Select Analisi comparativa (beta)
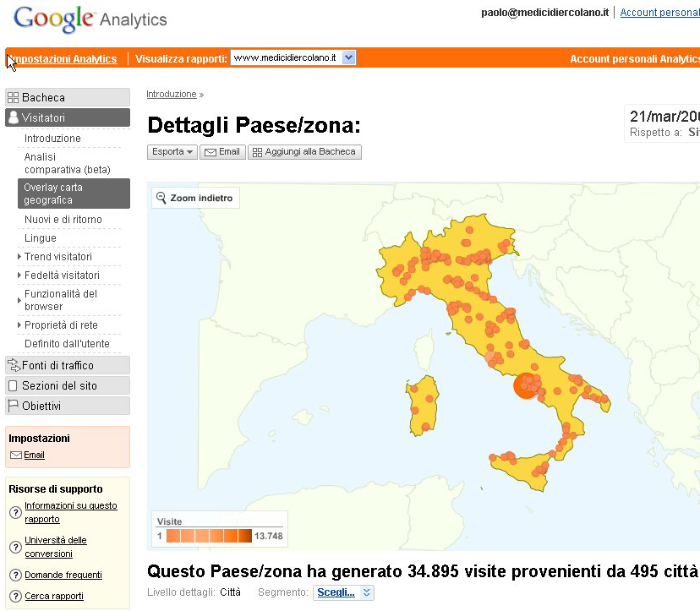This screenshot has height=611, width=700. click(67, 163)
